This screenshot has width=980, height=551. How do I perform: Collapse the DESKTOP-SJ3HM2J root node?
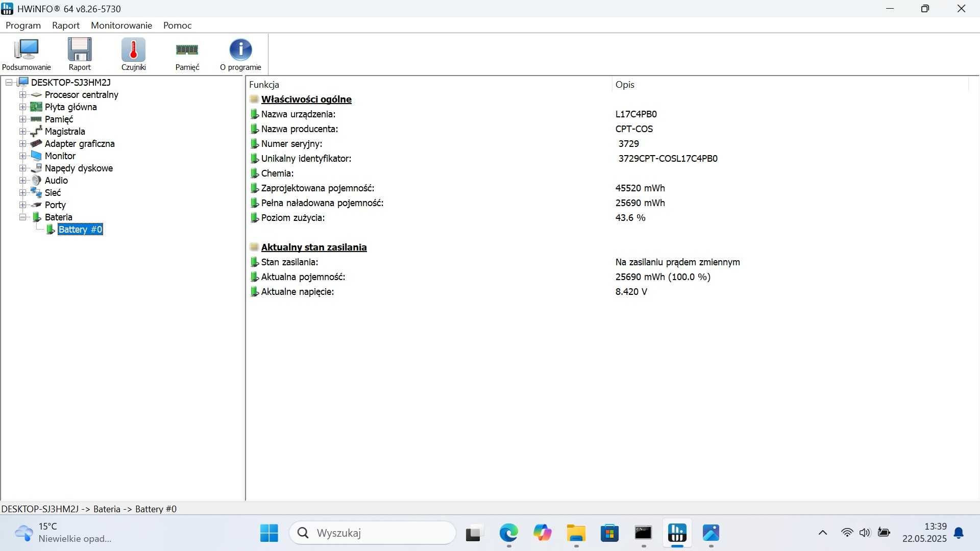coord(9,82)
